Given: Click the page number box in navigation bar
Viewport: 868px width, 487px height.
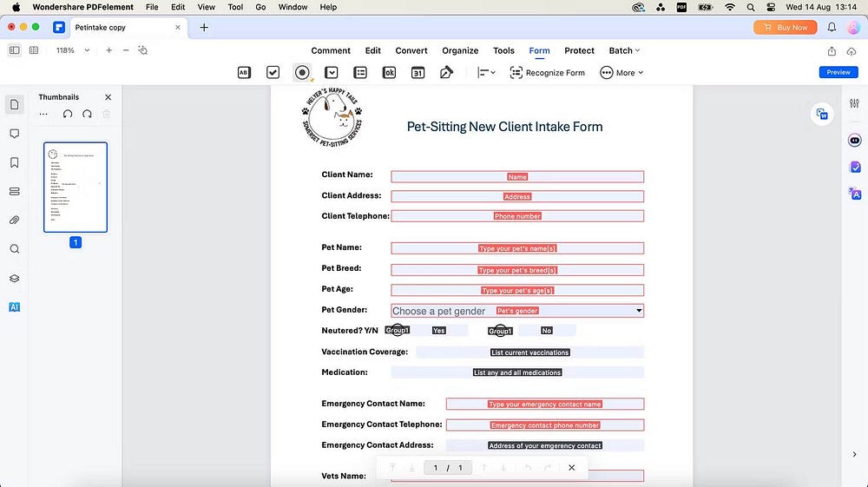Looking at the screenshot, I should click(x=448, y=468).
